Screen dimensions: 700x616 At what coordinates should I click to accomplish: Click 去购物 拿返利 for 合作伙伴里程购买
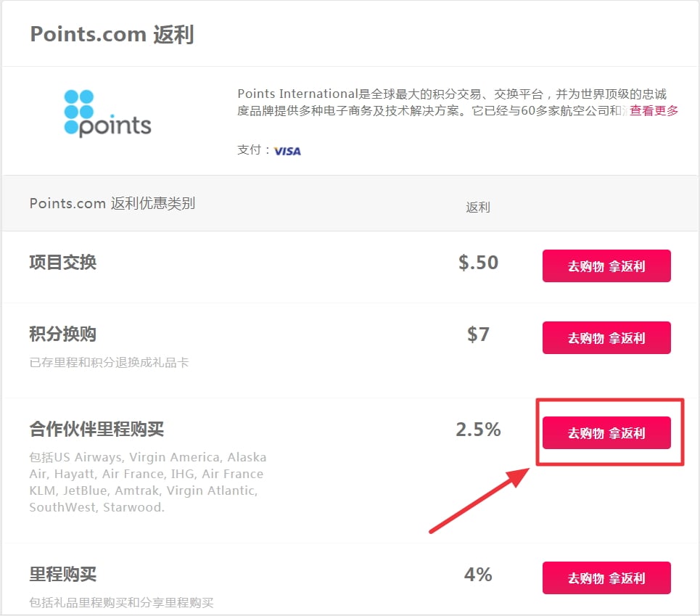[606, 432]
